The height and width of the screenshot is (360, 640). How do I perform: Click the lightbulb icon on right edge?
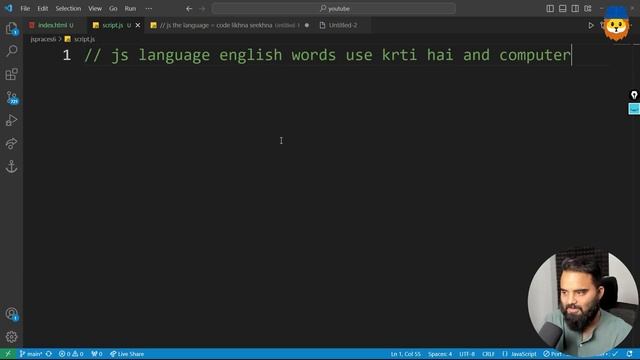[634, 95]
